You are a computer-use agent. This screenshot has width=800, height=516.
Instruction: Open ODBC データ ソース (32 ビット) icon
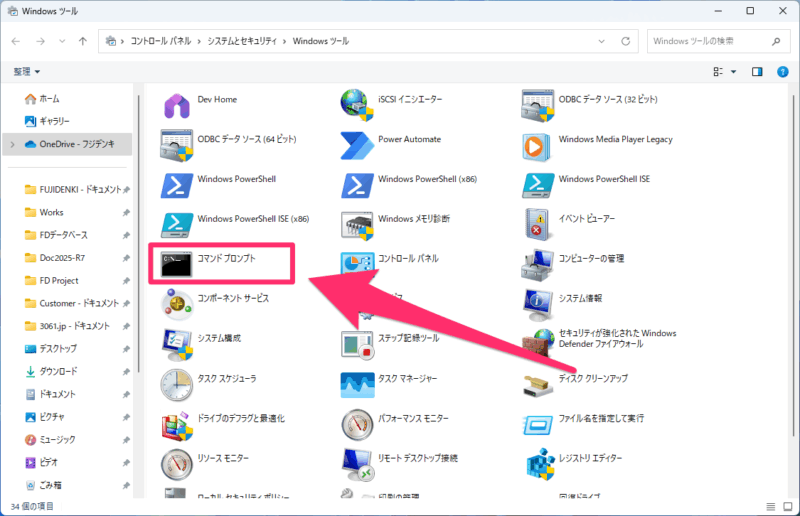pos(538,106)
